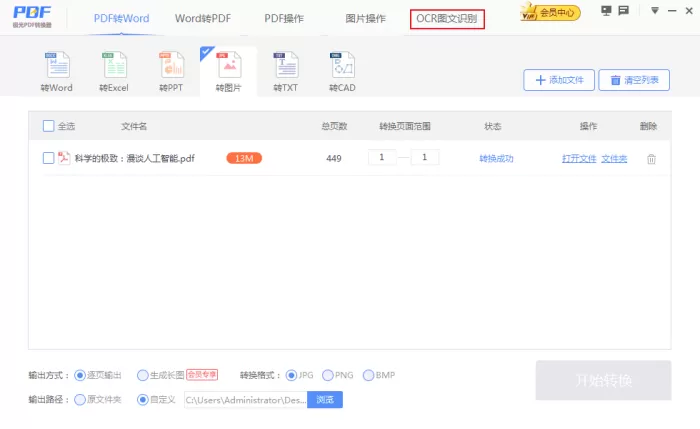Click the 会员专享 member-only tag
Screen dimensions: 700x429
pyautogui.click(x=202, y=375)
